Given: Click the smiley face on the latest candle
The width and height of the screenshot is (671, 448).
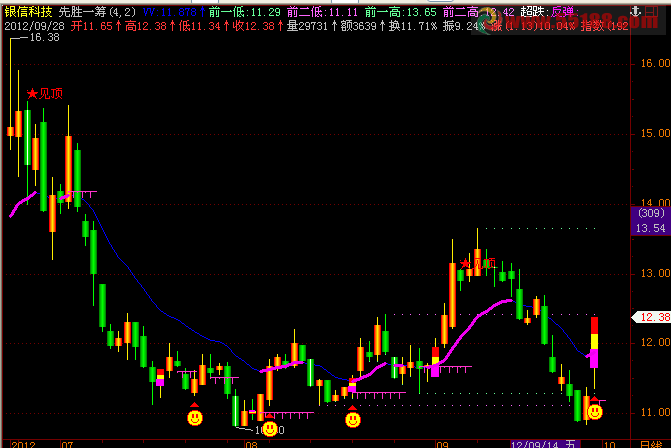Looking at the screenshot, I should pyautogui.click(x=595, y=412).
